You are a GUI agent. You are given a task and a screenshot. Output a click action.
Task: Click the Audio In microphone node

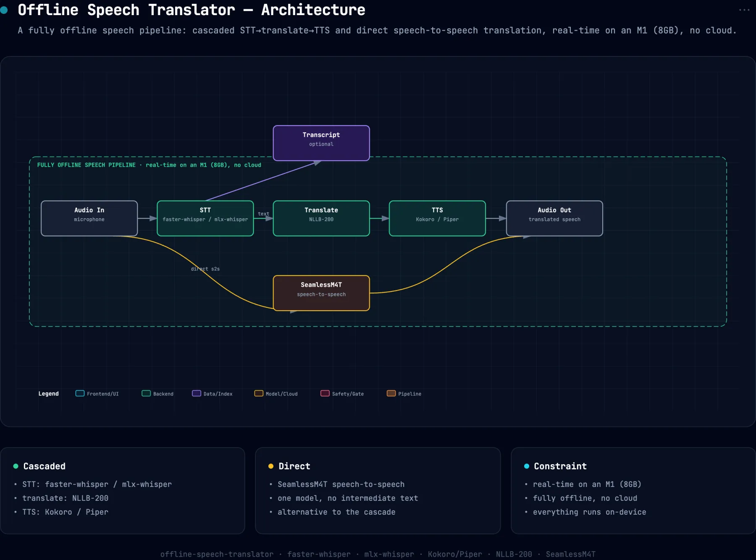pos(89,218)
